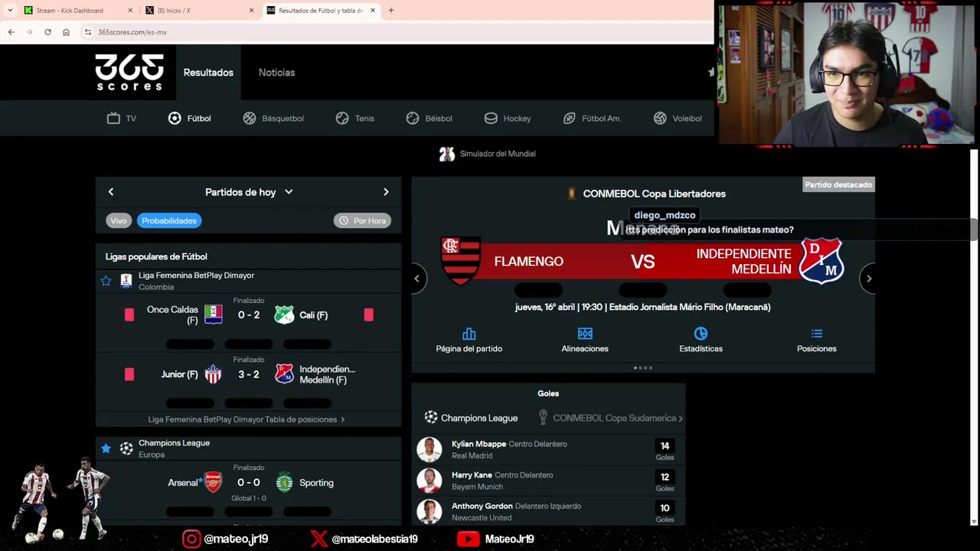Open Estadísticas for featured match
Screen dimensions: 980x551
[701, 341]
